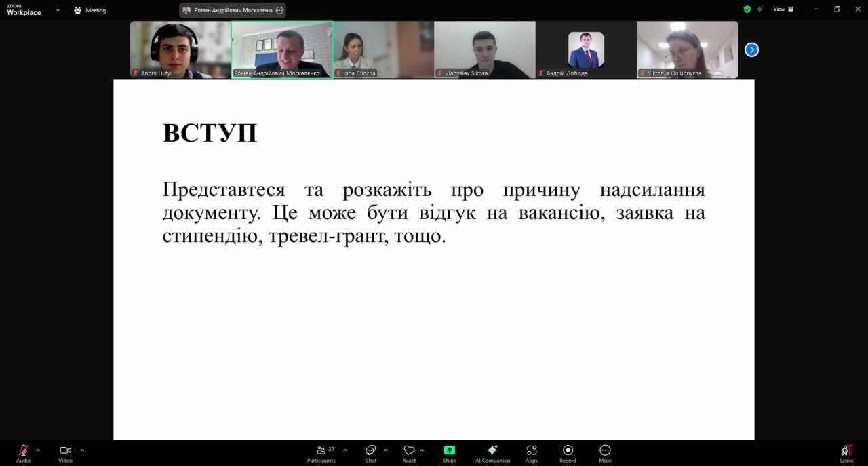Show next participants with the blue arrow
The image size is (868, 466).
(x=751, y=50)
